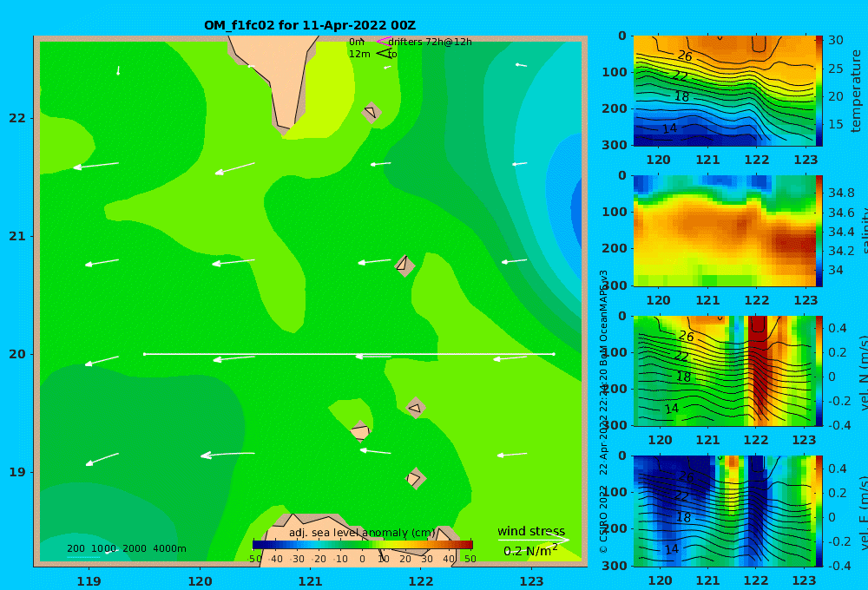Click the white transect line at 20N
Viewport: 868px width, 590px height.
click(349, 354)
